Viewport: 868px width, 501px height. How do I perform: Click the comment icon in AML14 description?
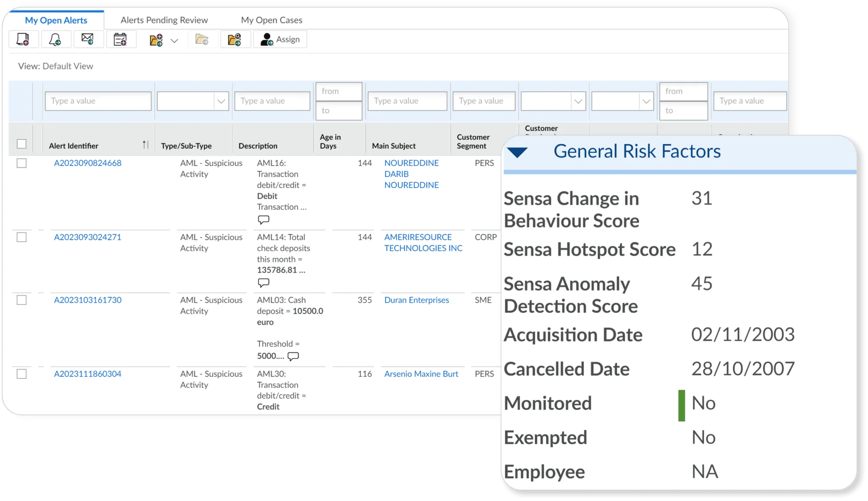[x=264, y=282]
